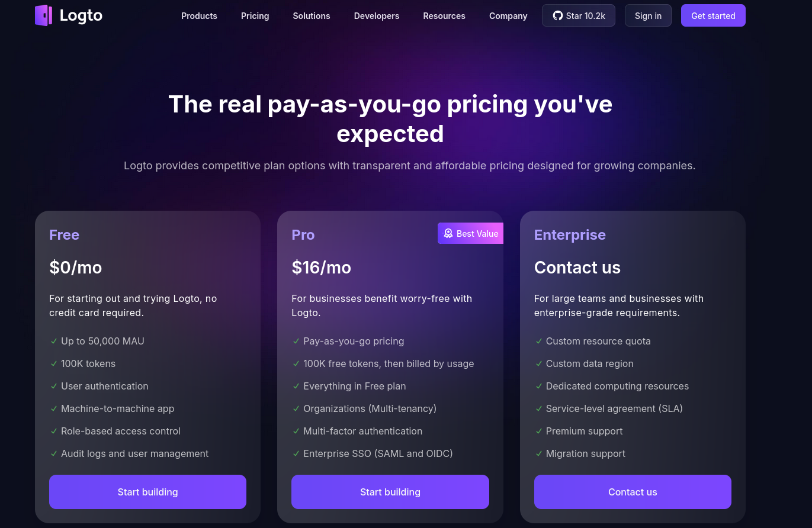Select the Company menu item
Viewport: 812px width, 528px height.
508,16
